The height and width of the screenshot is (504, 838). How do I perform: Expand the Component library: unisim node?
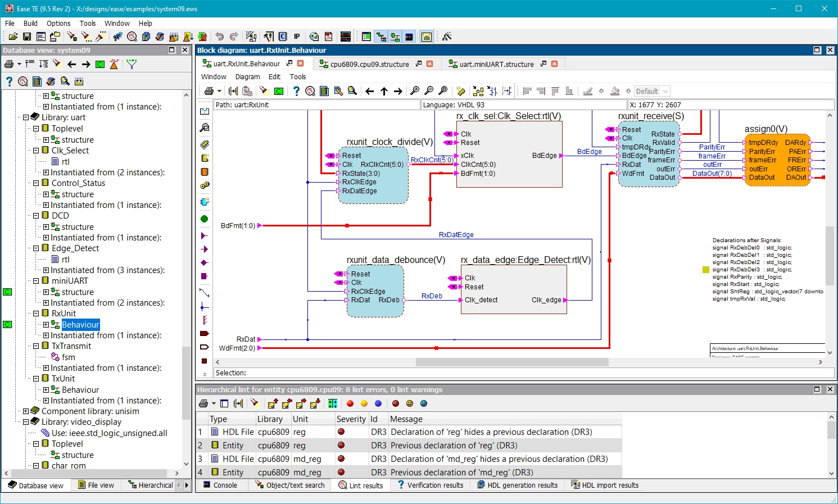pos(26,411)
